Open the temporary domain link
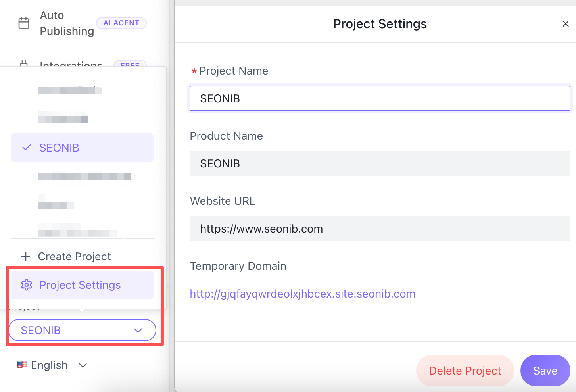The height and width of the screenshot is (392, 576). coord(302,294)
